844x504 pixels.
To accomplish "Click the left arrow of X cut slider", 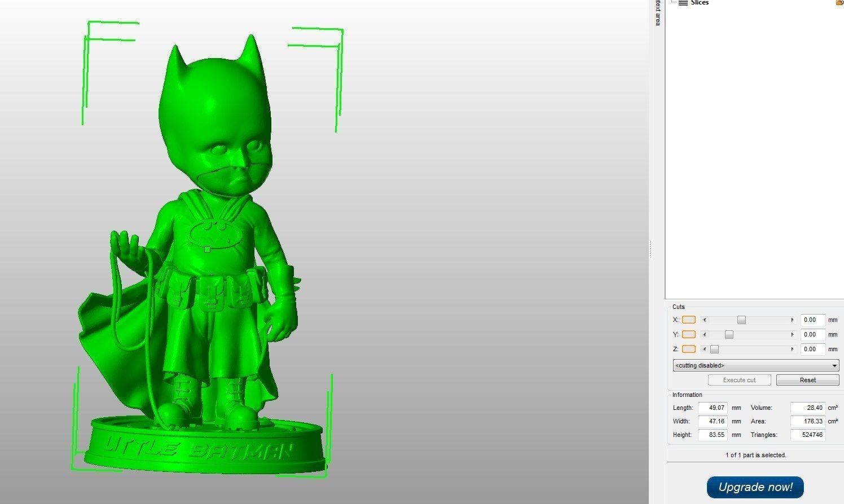I will (704, 320).
